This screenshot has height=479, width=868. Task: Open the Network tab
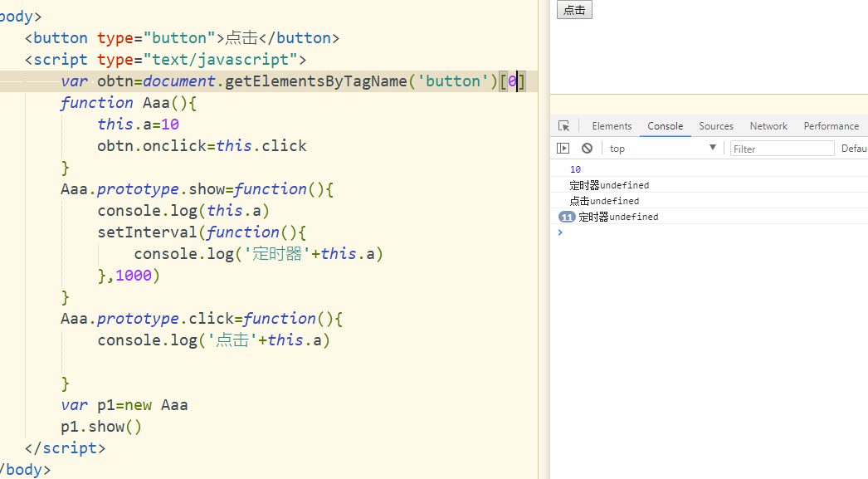(768, 126)
